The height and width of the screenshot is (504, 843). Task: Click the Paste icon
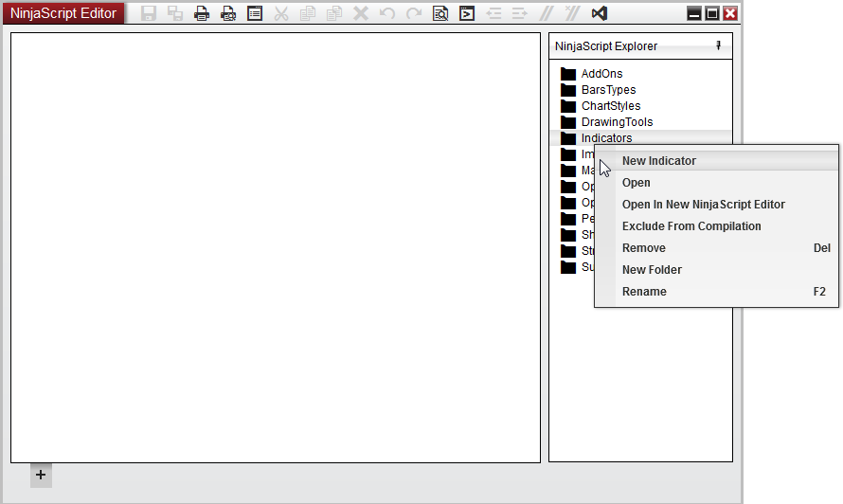[334, 13]
